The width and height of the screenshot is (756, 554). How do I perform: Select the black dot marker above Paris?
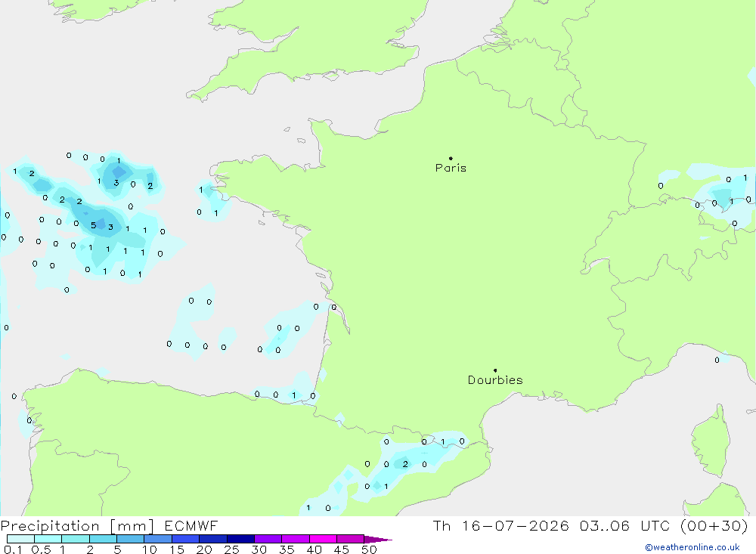click(451, 158)
